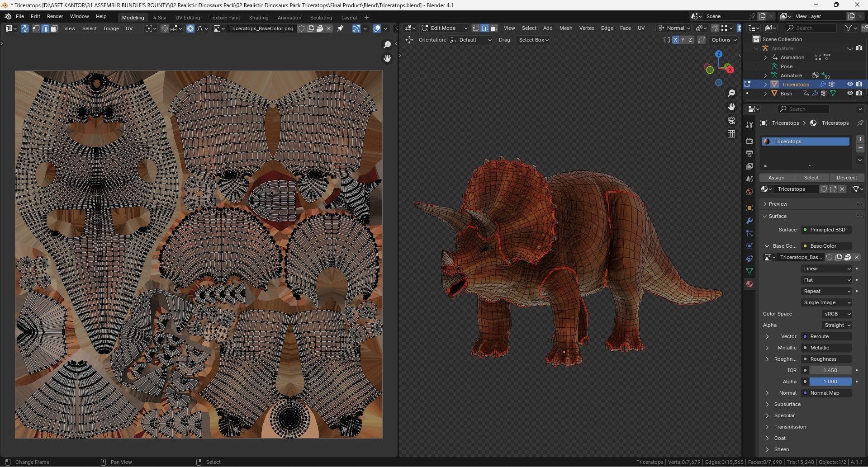
Task: Click the Normal Map link button
Action: pos(827,393)
